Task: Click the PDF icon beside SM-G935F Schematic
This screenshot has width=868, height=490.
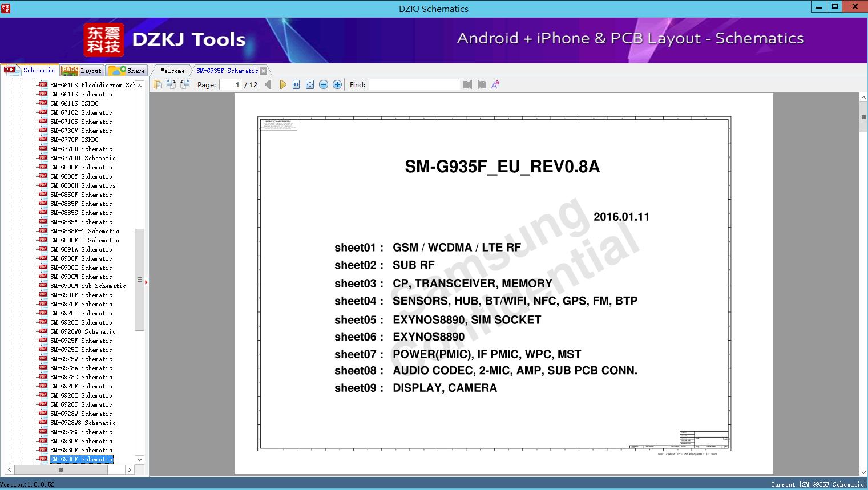Action: coord(43,459)
